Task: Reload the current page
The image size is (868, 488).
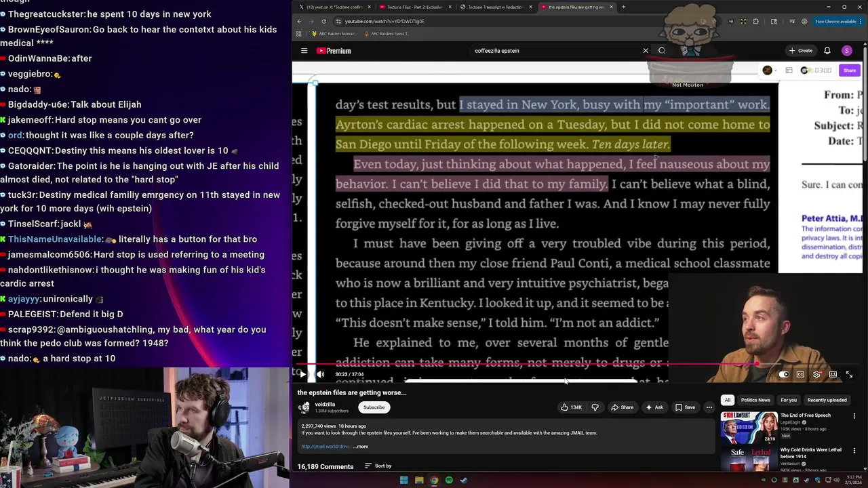Action: pyautogui.click(x=323, y=21)
